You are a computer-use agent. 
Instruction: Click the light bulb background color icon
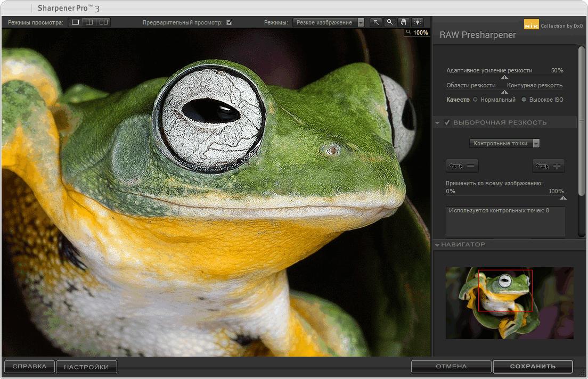pyautogui.click(x=418, y=22)
